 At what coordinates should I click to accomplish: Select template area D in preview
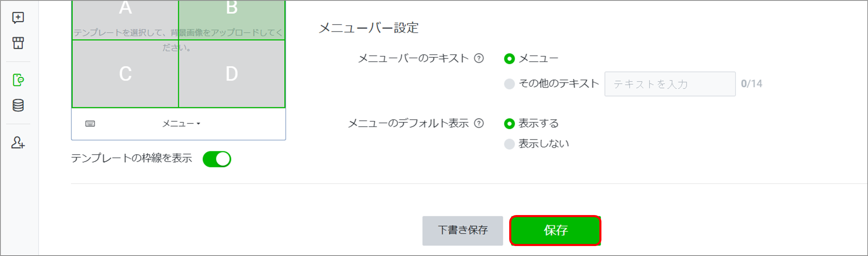(232, 74)
